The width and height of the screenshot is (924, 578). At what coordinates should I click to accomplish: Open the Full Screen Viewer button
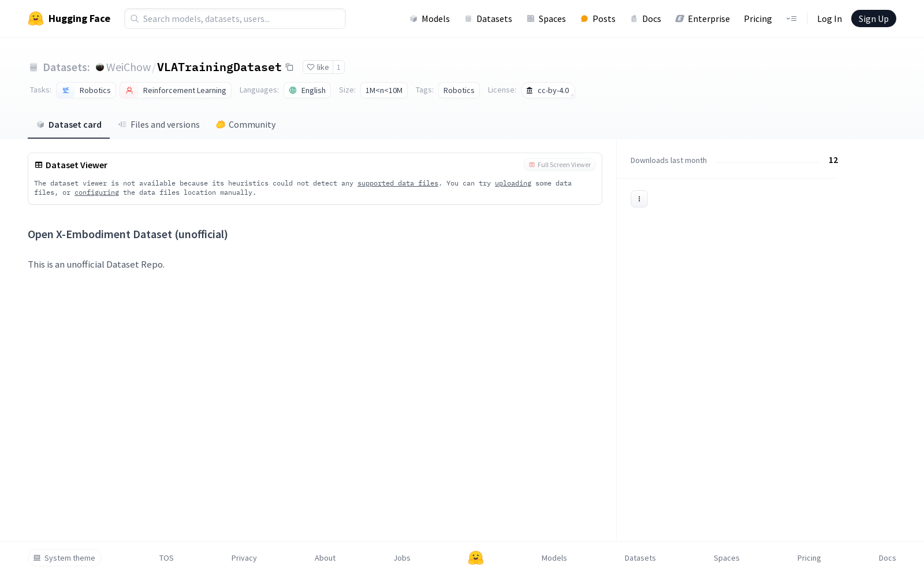560,165
